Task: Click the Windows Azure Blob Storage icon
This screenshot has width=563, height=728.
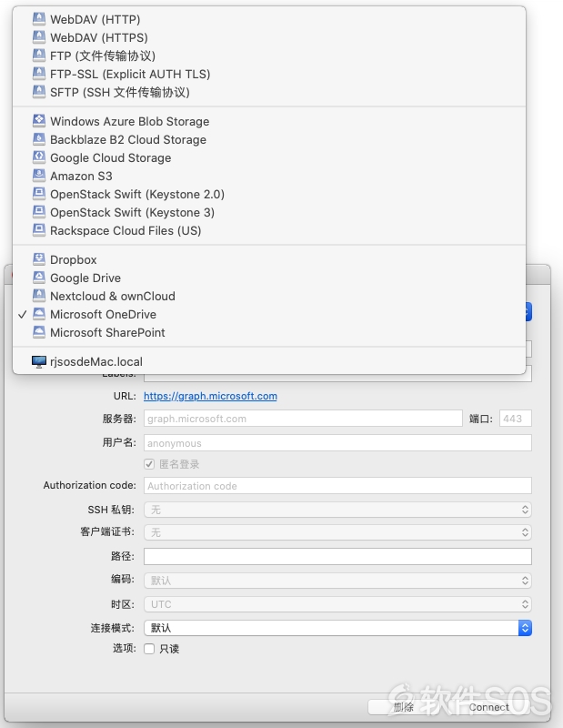Action: [x=39, y=121]
